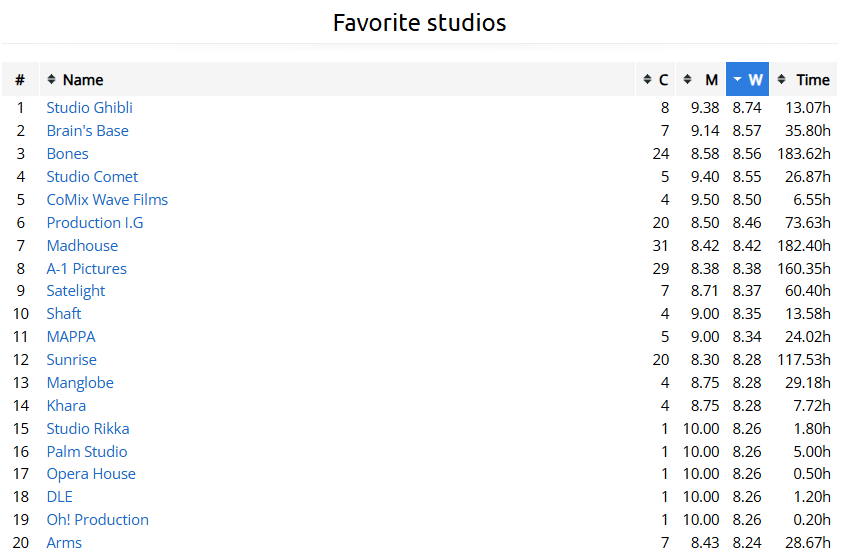Sort by C count column header
The width and height of the screenshot is (850, 550).
click(656, 80)
